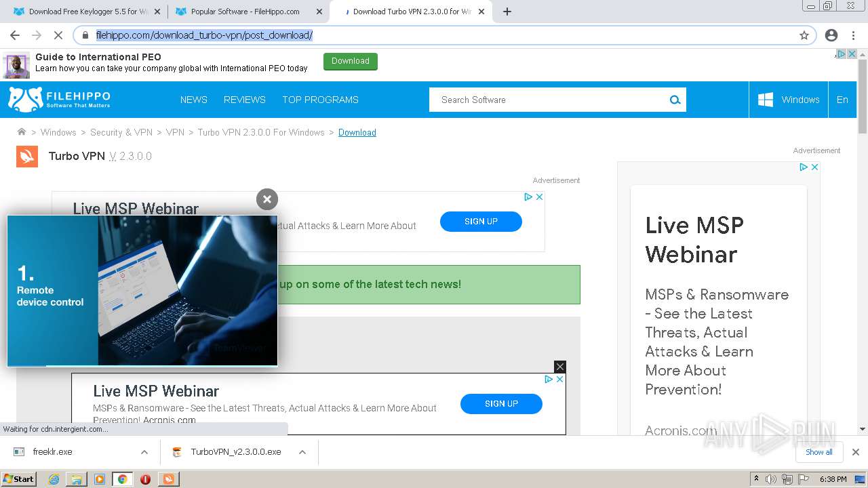Open a new browser tab
The width and height of the screenshot is (868, 488).
click(x=507, y=12)
